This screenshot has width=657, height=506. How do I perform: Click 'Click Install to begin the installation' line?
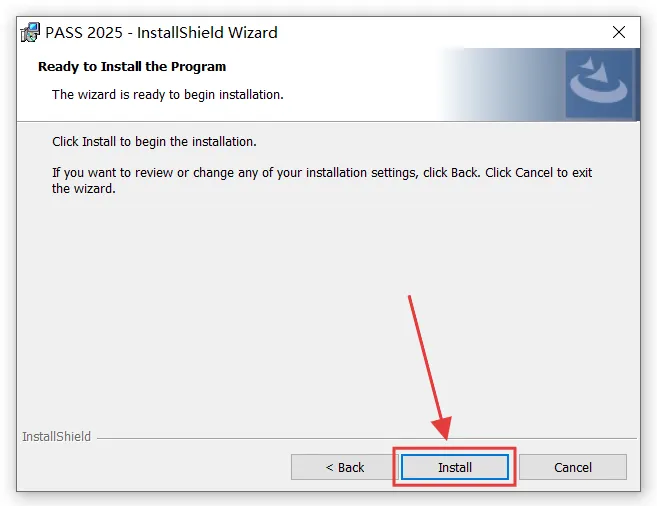(x=154, y=142)
